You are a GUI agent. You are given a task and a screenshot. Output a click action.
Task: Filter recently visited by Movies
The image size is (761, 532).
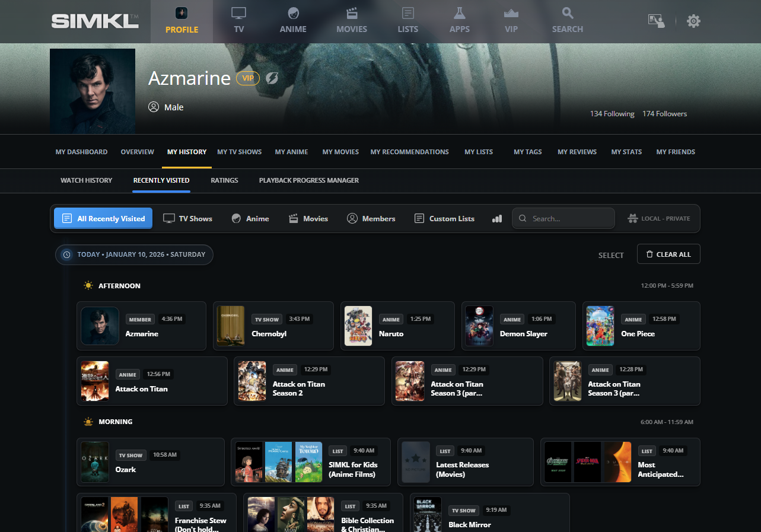click(x=308, y=219)
